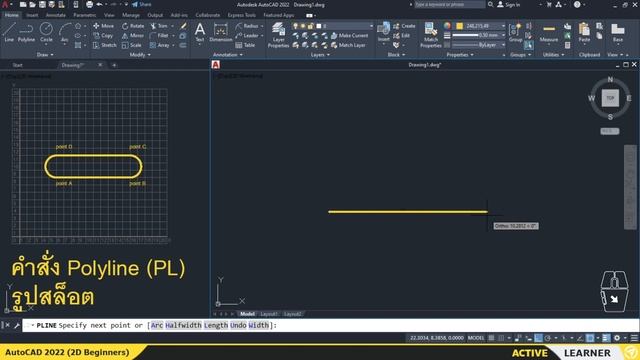Toggle polar tracking in status bar
640x360 pixels.
[x=548, y=338]
